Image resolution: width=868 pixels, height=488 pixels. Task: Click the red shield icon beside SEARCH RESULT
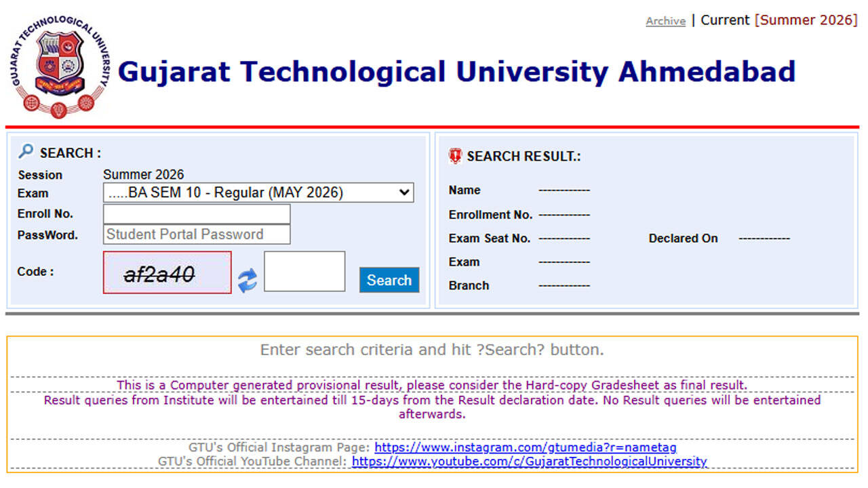point(455,156)
